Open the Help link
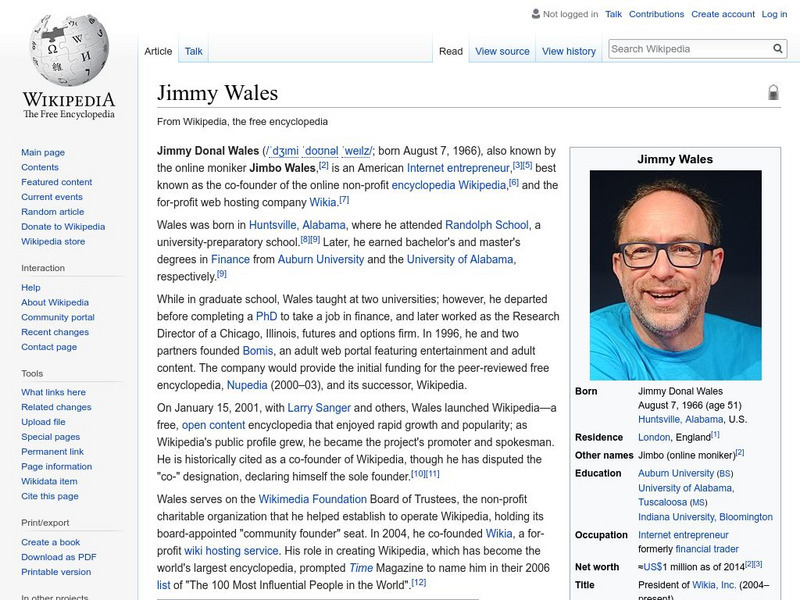Screen dimensions: 800x600 point(31,288)
